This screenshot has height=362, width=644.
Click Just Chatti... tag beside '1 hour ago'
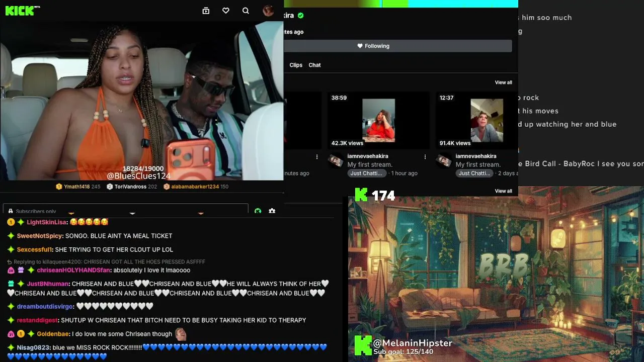(x=366, y=173)
